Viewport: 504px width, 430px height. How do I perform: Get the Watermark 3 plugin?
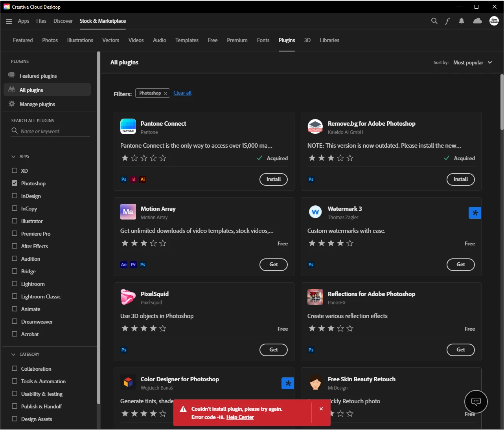tap(461, 265)
